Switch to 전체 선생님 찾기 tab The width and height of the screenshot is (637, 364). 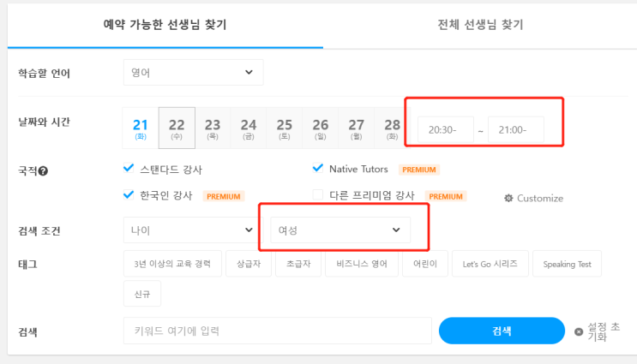point(480,24)
